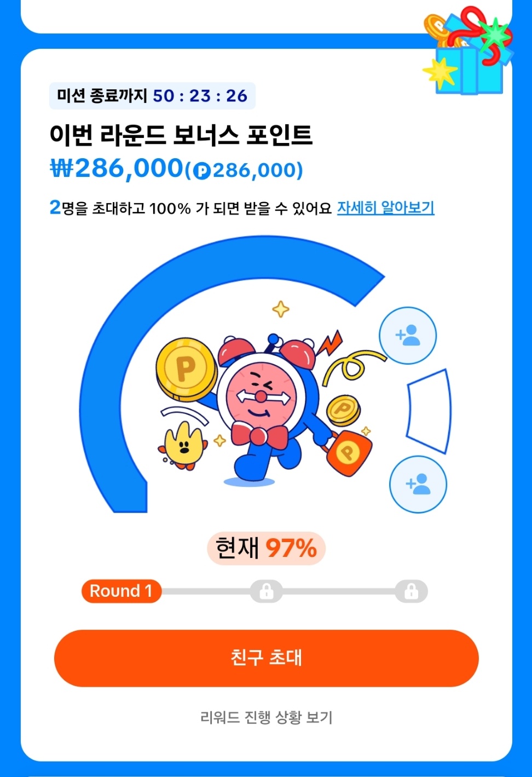Select the Round 1 badge

[122, 591]
